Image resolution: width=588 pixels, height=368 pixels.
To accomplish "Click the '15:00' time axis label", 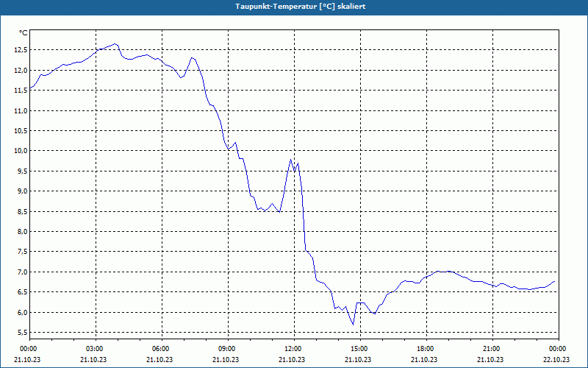I will pos(360,349).
